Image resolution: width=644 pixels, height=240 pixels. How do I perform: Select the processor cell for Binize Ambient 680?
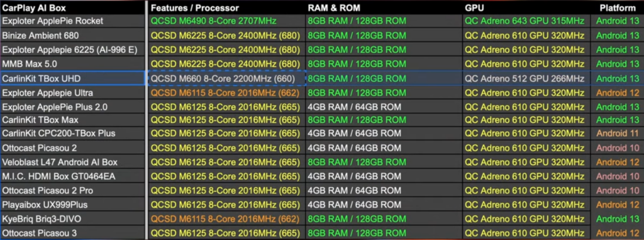[x=226, y=35]
